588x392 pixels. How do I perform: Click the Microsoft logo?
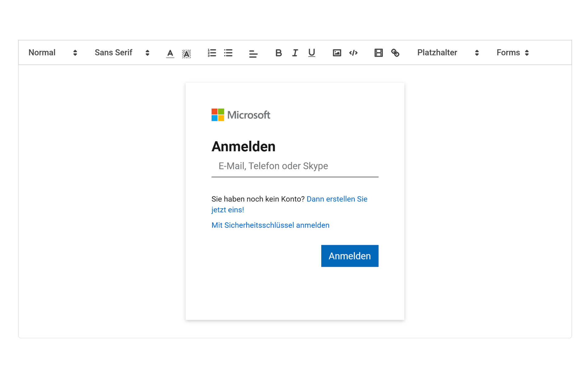[x=241, y=115]
